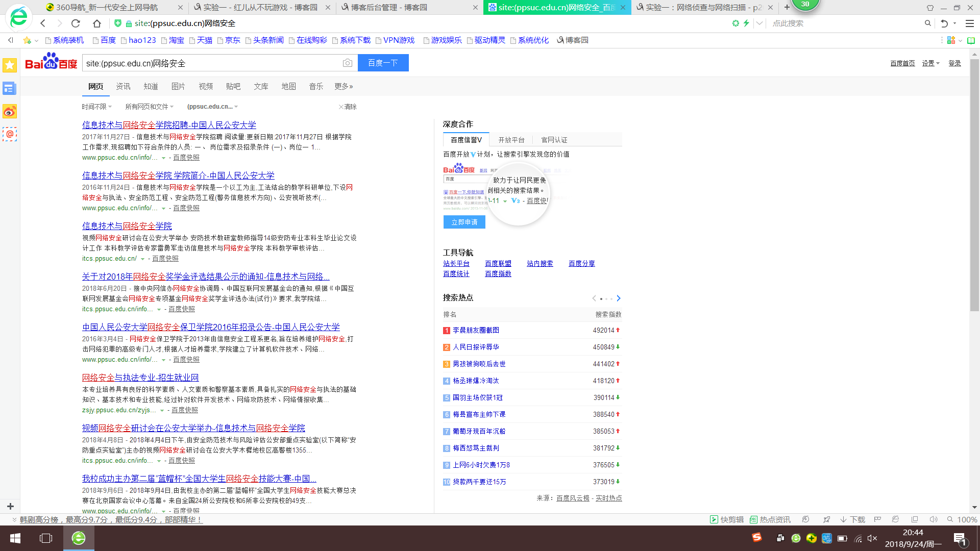Open the 下载 downloads status bar item
The width and height of the screenshot is (980, 551).
click(853, 519)
